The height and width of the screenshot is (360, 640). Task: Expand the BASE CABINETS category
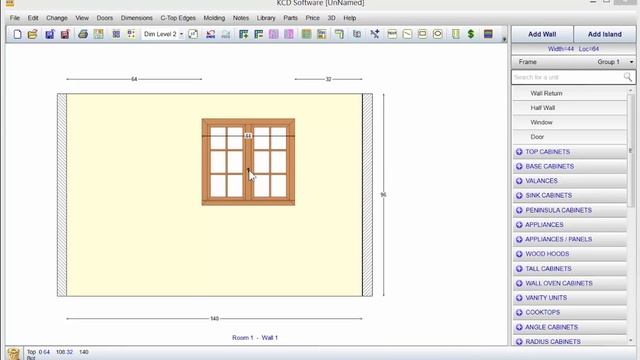click(x=570, y=167)
